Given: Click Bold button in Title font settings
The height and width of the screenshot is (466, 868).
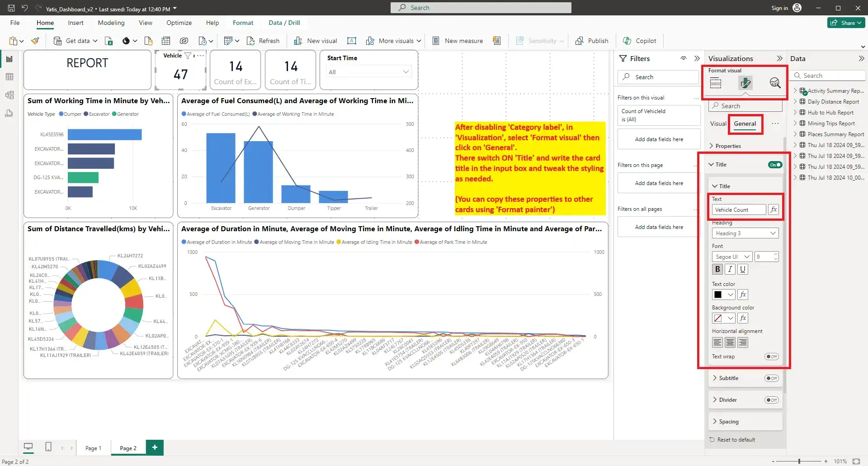Looking at the screenshot, I should tap(717, 269).
